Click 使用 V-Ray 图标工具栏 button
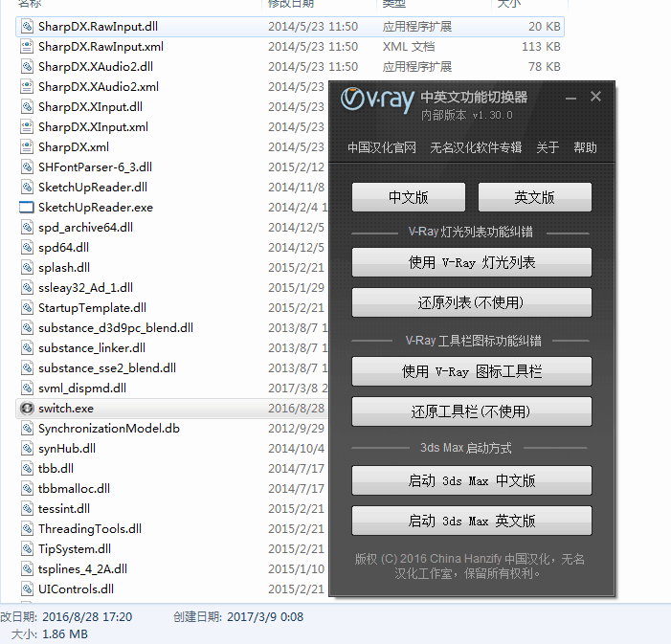Screen dimensions: 671x644 pos(472,371)
